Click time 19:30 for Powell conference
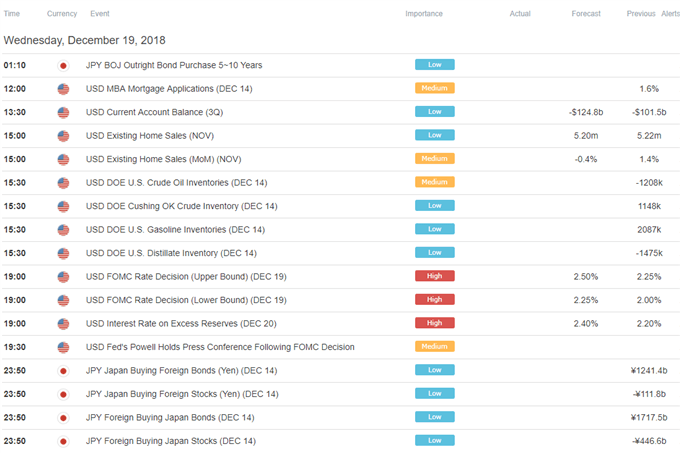The width and height of the screenshot is (680, 453). 15,347
